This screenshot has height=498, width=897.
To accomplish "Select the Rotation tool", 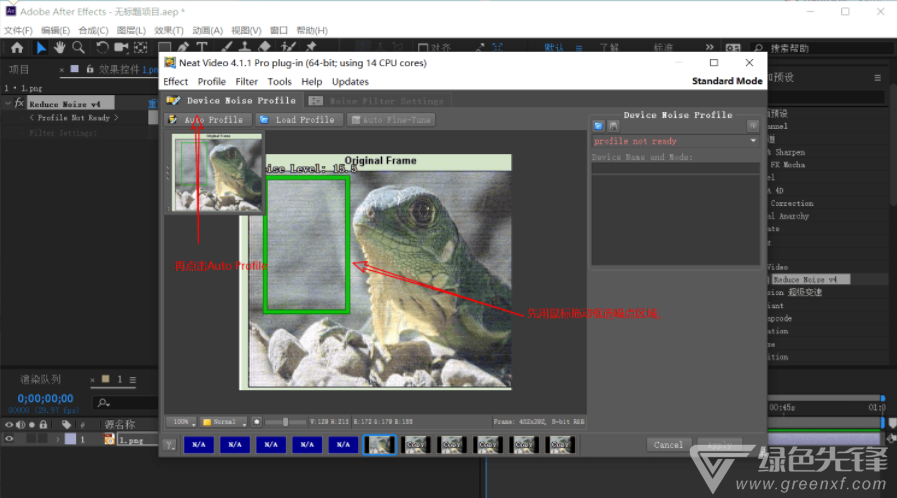I will pos(102,47).
